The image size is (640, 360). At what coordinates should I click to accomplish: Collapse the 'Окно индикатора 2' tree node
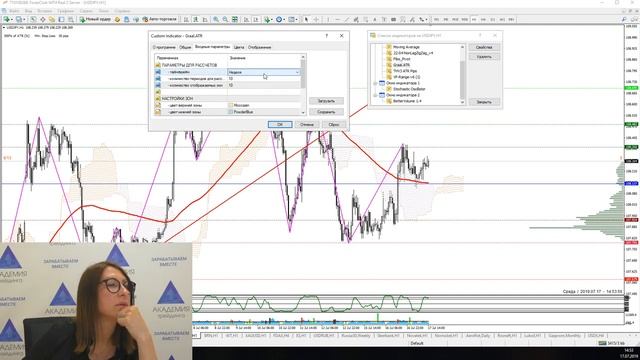pos(375,95)
